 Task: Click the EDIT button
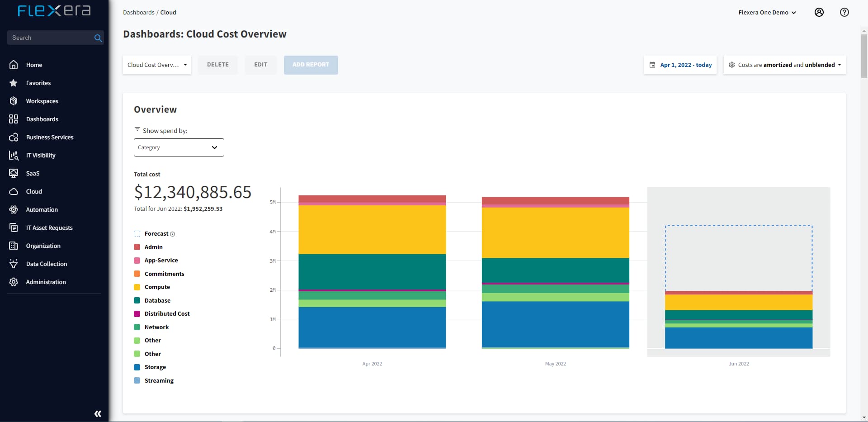261,65
